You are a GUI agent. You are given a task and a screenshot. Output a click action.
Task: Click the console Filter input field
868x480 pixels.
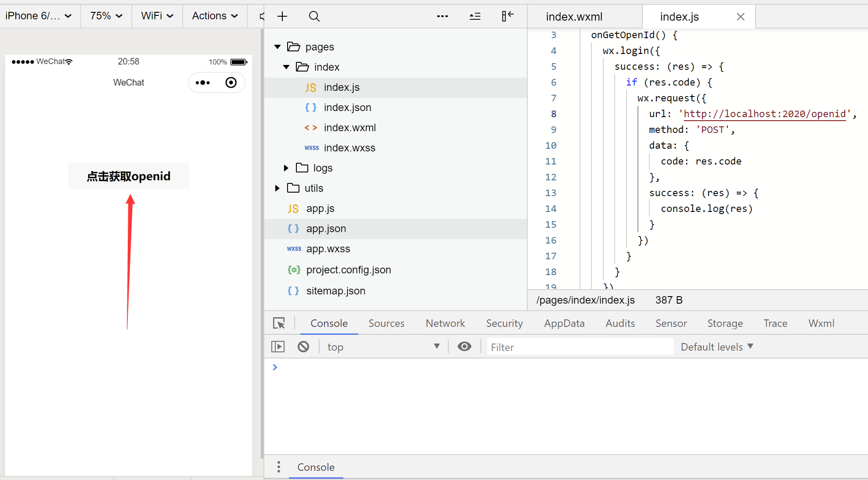580,347
